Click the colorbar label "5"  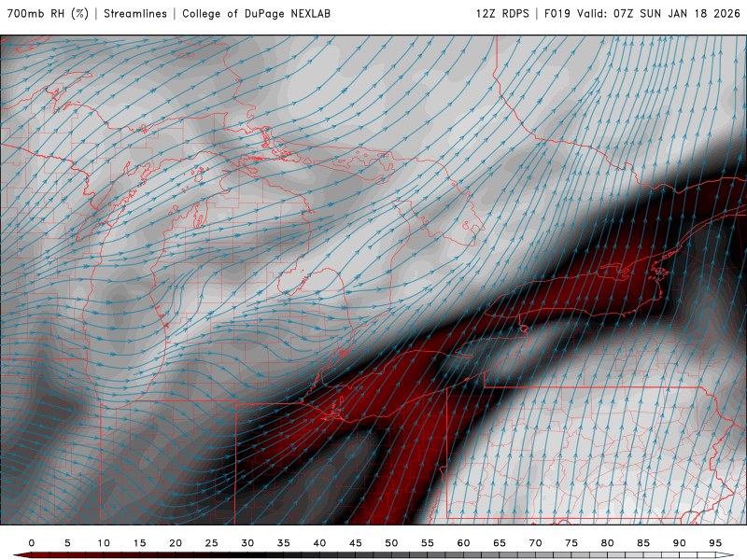click(67, 543)
